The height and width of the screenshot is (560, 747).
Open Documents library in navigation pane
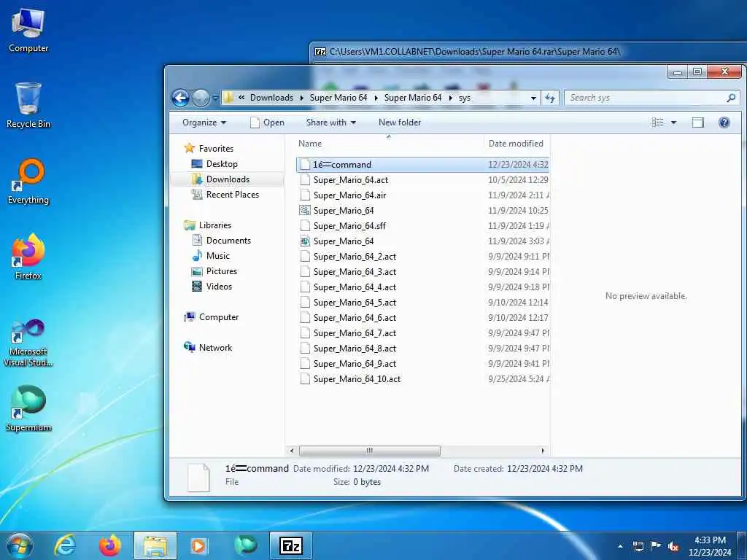click(228, 241)
